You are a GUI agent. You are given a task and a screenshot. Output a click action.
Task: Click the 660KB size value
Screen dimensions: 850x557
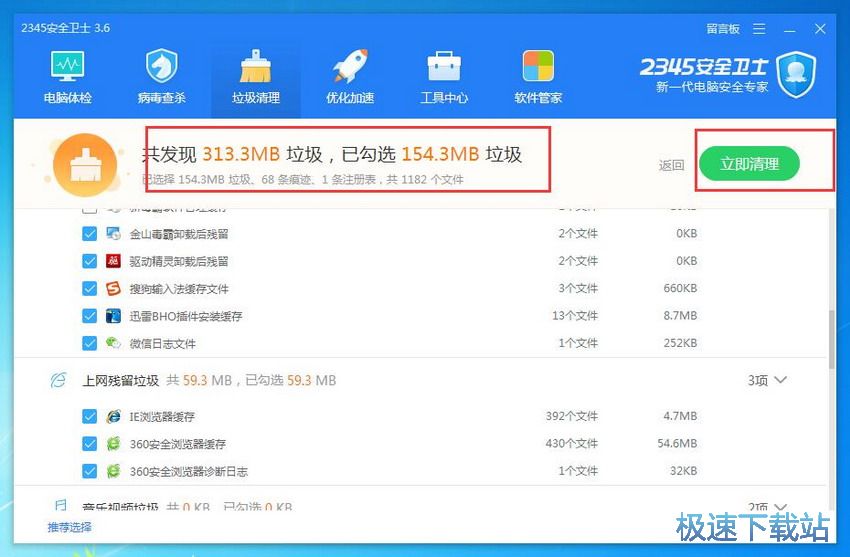680,288
